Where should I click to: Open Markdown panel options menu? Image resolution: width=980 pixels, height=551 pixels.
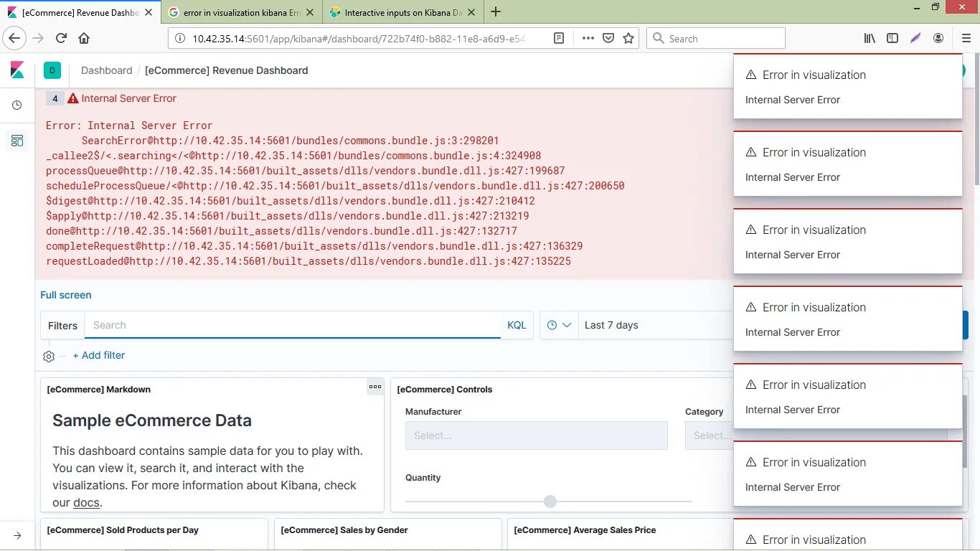click(375, 387)
